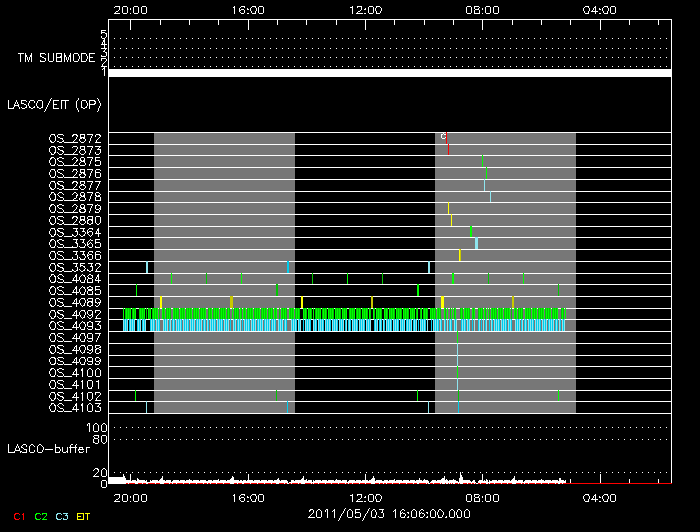The width and height of the screenshot is (700, 532).
Task: Select the OS_4089 row label
Action: point(75,302)
